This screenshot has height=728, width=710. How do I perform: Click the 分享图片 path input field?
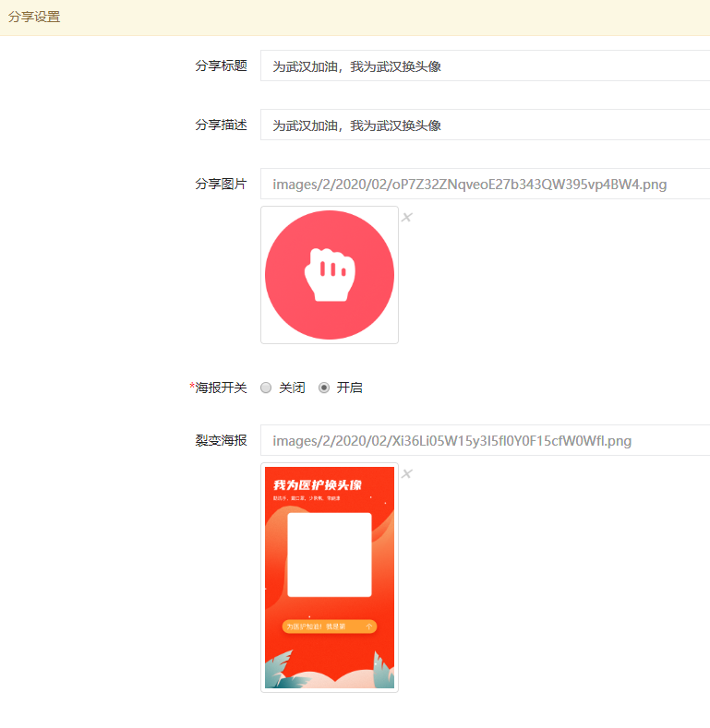tap(485, 184)
